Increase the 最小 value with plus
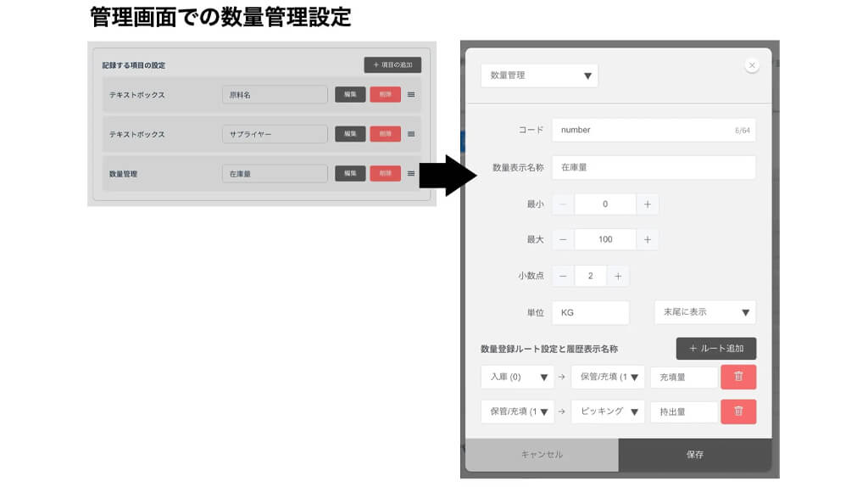Screen dimensions: 868x487 tap(647, 204)
